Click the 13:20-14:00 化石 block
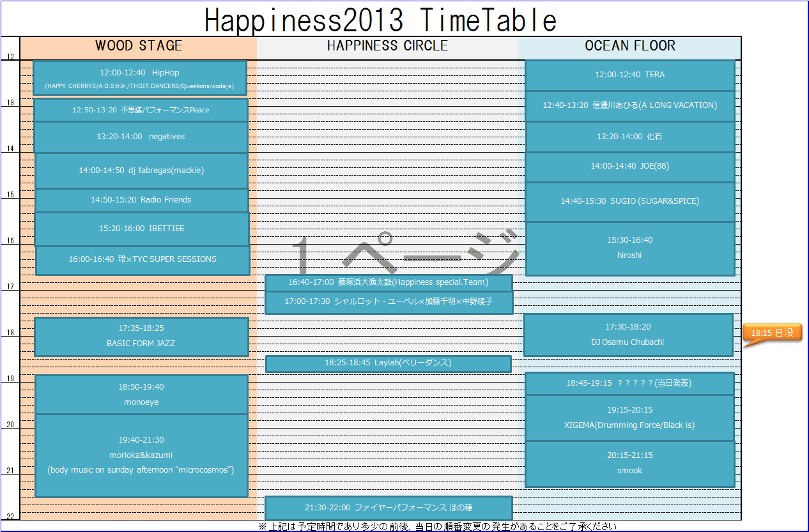 coord(629,137)
